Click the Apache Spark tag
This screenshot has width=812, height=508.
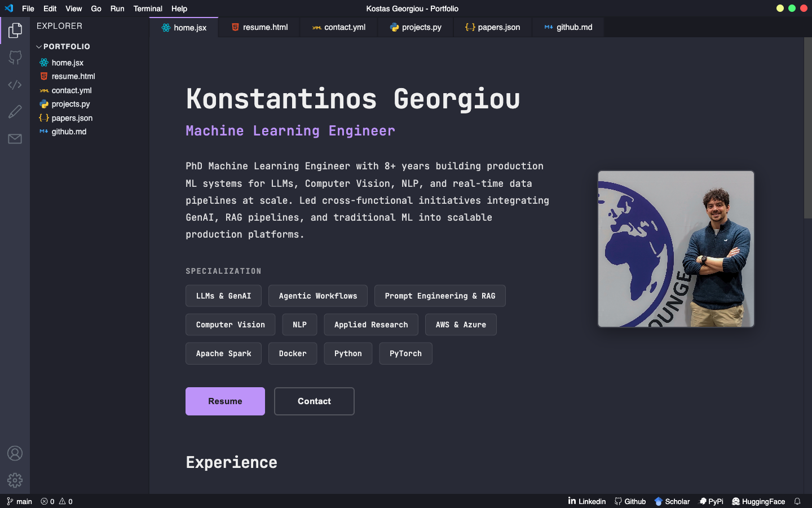pyautogui.click(x=223, y=353)
